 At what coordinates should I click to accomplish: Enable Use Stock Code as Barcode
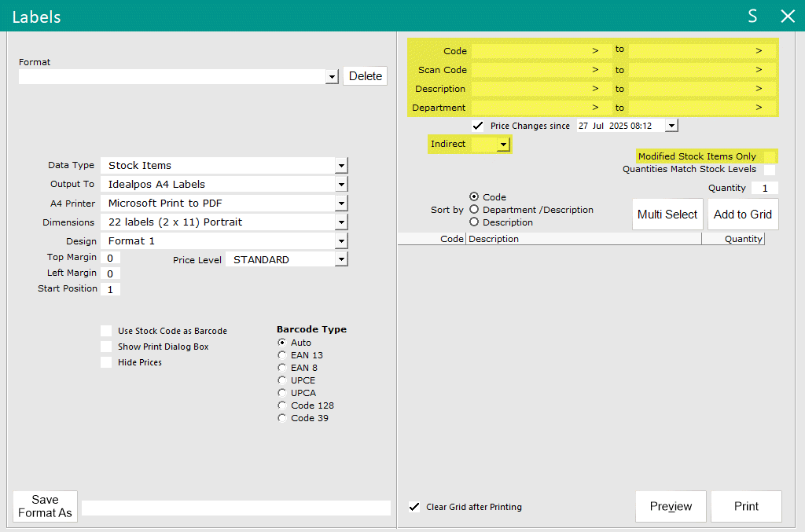(106, 331)
